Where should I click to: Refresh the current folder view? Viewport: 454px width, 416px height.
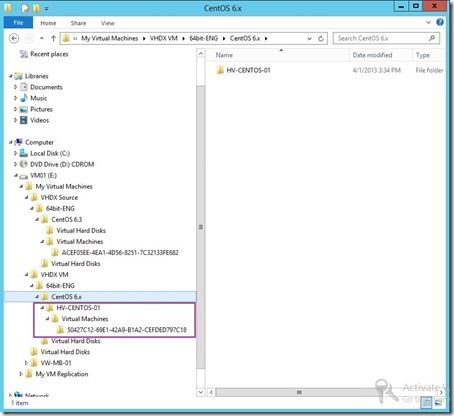click(x=321, y=39)
